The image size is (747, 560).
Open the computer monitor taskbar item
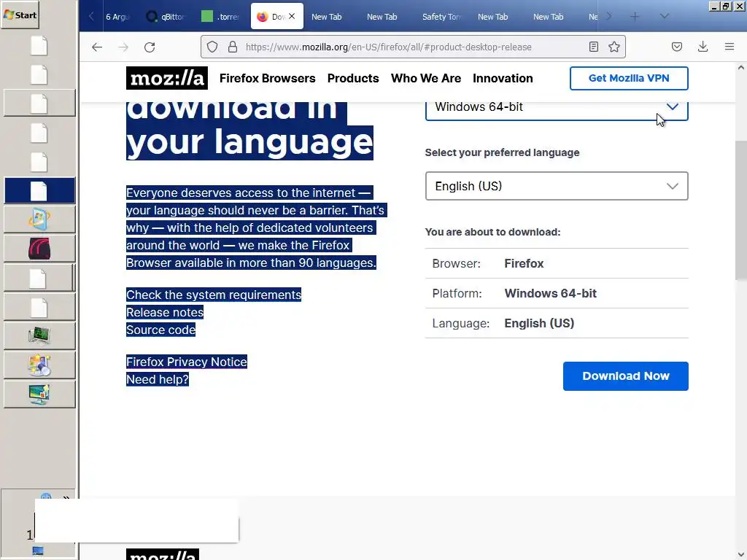pos(39,335)
